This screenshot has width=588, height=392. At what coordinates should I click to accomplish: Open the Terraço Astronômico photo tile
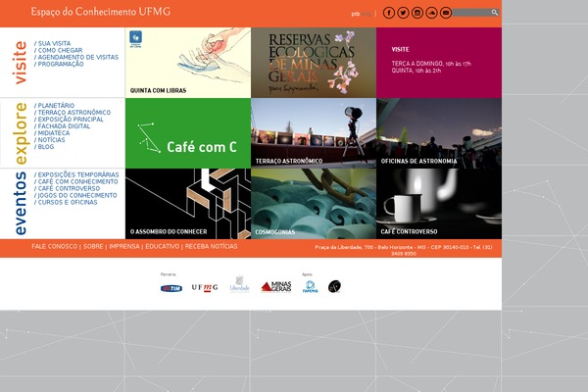pyautogui.click(x=314, y=133)
